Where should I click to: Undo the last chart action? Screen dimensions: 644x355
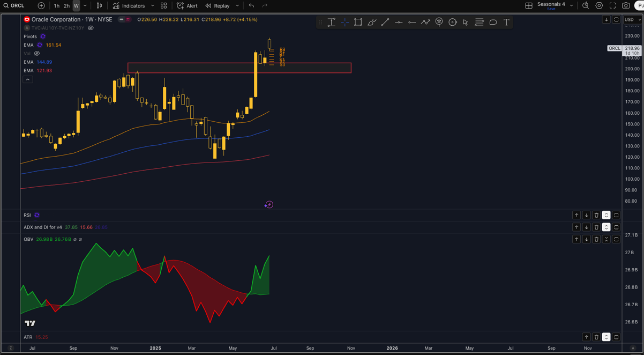[251, 5]
